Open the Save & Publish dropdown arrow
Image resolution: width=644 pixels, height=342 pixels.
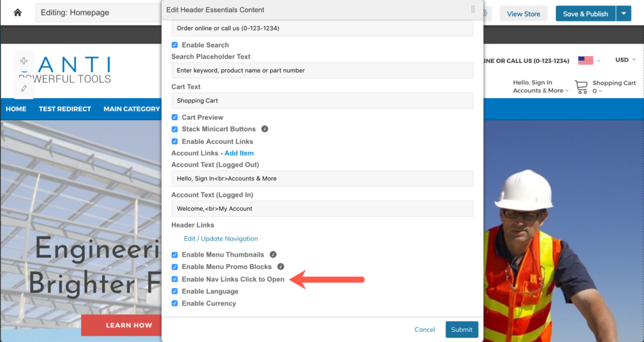pyautogui.click(x=623, y=14)
